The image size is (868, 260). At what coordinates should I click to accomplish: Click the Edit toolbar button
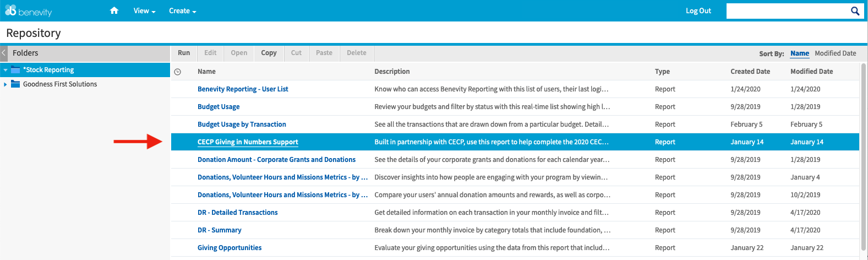tap(210, 53)
